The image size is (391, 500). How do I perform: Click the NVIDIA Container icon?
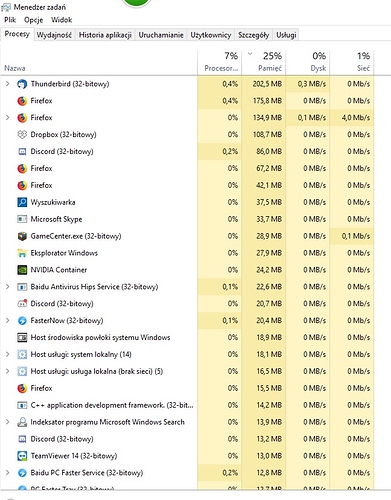click(22, 270)
